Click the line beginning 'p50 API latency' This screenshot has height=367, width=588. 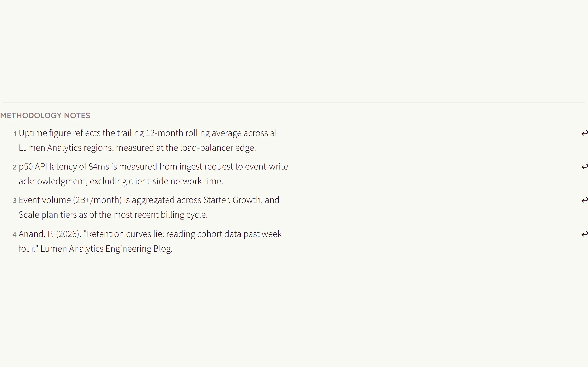coord(153,167)
